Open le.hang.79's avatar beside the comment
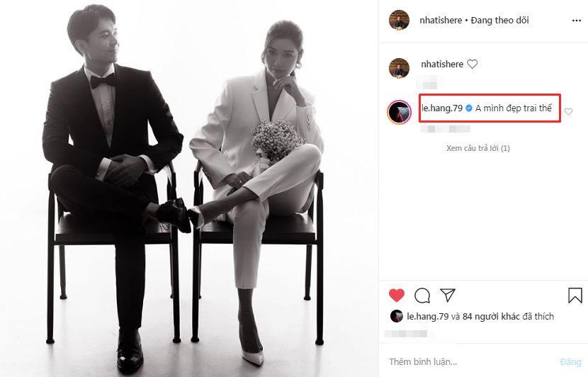This screenshot has height=377, width=588. coord(399,111)
